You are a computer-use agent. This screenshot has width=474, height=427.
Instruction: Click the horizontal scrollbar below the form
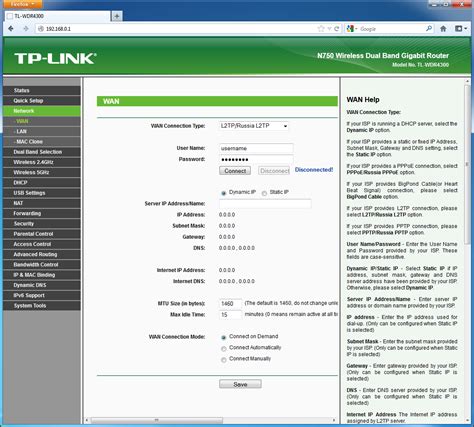[x=211, y=420]
